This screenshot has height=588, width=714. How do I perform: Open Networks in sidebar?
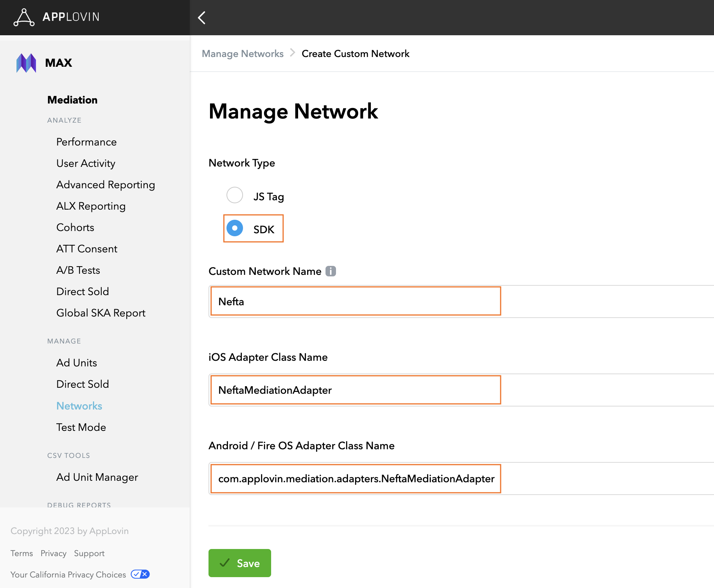pos(79,406)
